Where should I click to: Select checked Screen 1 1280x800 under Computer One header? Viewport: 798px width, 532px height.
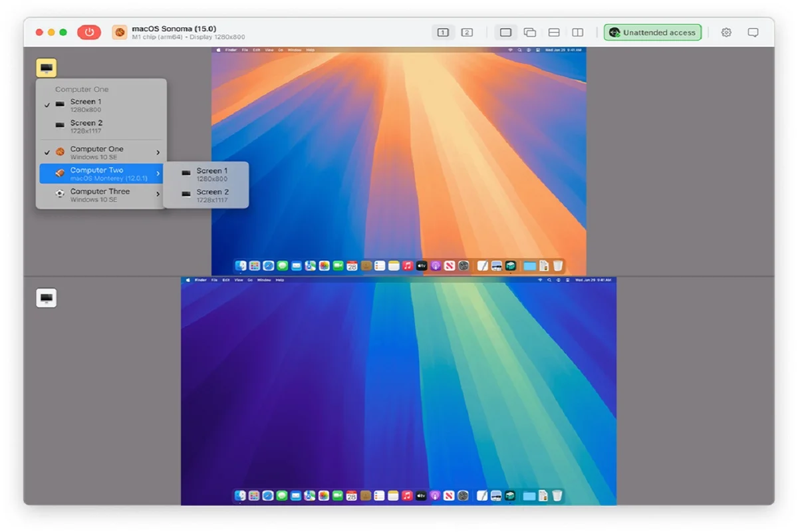pos(86,105)
